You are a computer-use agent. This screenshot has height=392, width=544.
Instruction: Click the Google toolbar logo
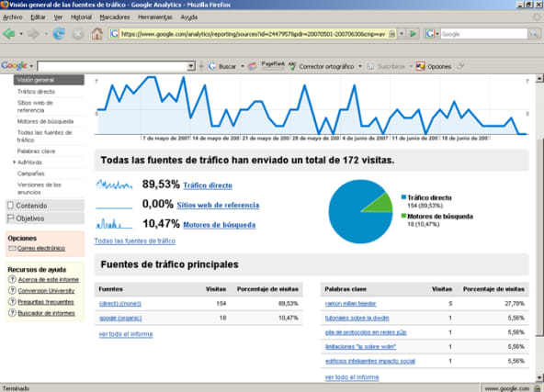click(14, 65)
